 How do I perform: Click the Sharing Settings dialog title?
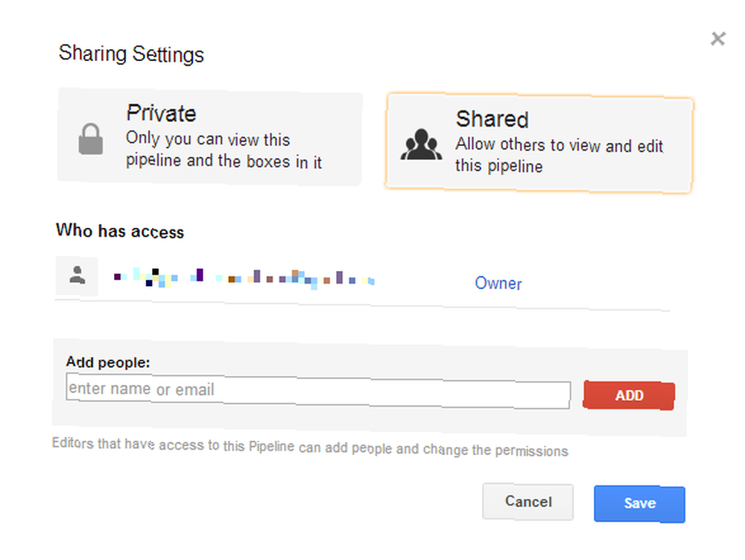[131, 54]
